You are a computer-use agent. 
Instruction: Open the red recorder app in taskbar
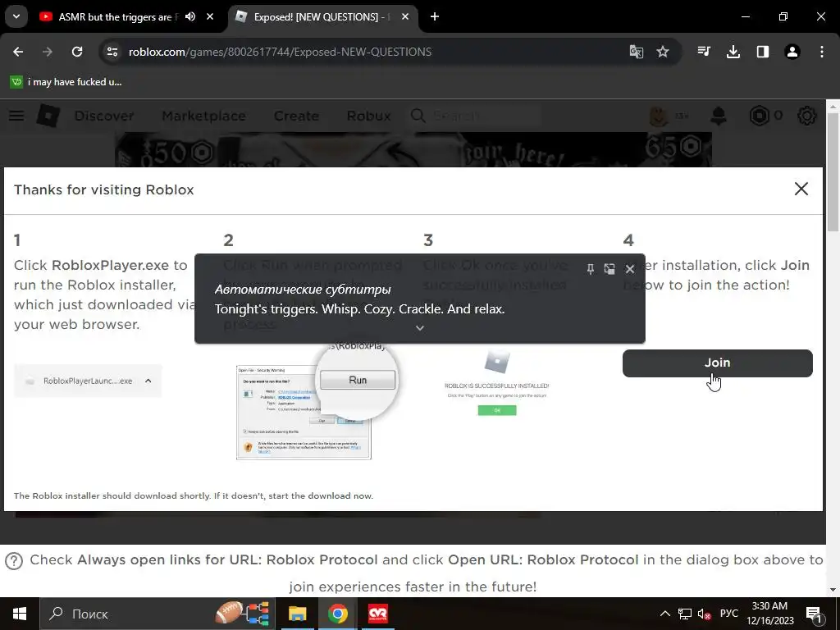click(377, 614)
